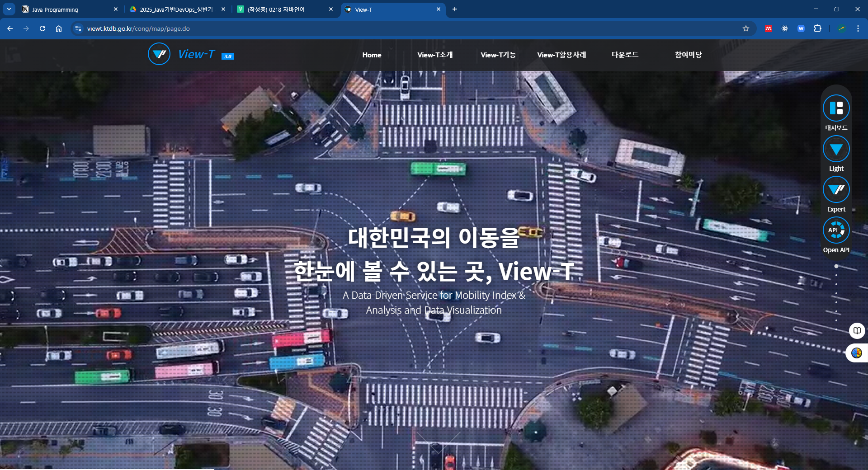The image size is (868, 470).
Task: Open the View-T활용사례 menu
Action: point(561,55)
